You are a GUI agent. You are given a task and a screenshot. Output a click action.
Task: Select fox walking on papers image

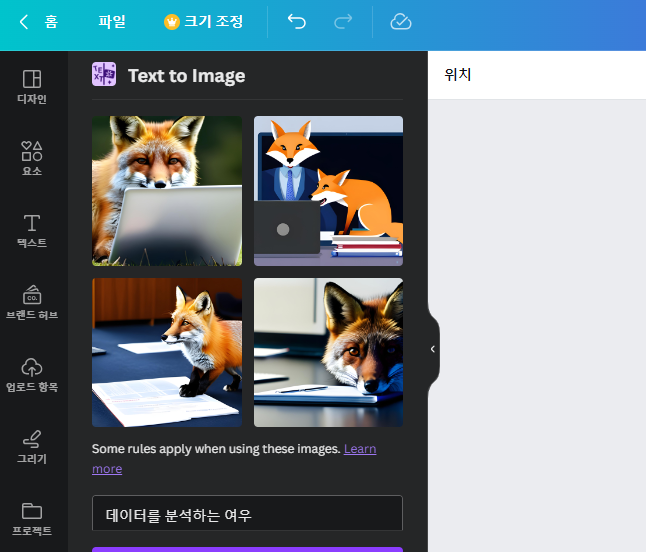click(167, 353)
